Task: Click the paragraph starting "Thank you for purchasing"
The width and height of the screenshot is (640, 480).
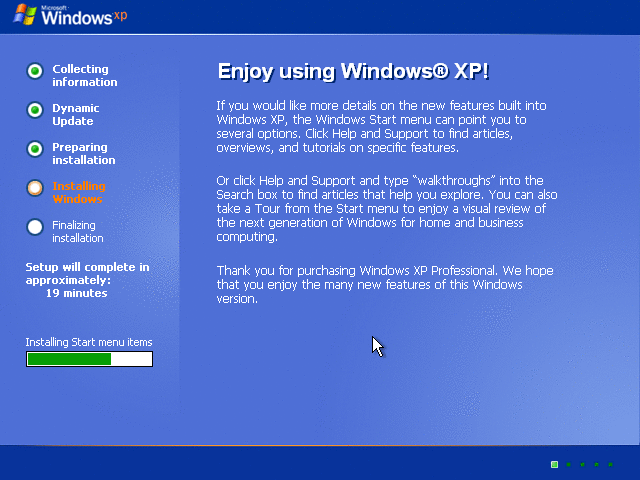Action: click(x=385, y=284)
